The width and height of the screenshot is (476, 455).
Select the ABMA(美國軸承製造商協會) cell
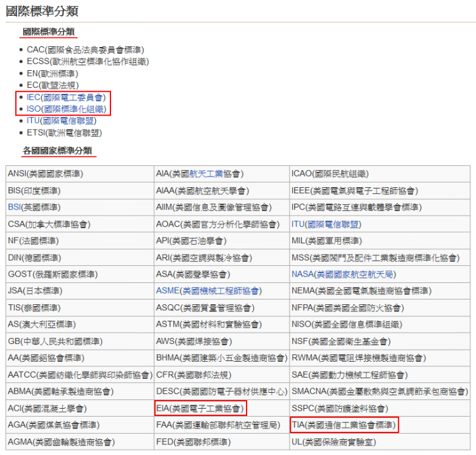(x=80, y=392)
